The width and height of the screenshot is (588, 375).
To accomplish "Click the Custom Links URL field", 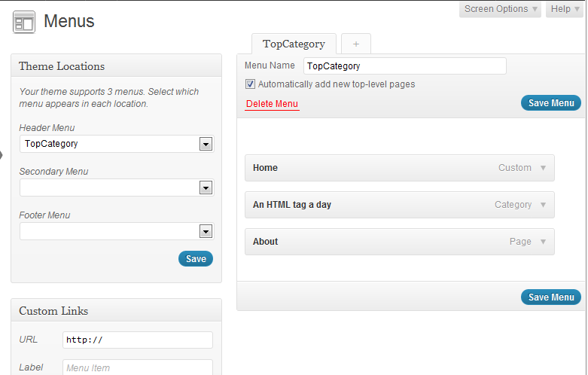I will click(x=138, y=340).
